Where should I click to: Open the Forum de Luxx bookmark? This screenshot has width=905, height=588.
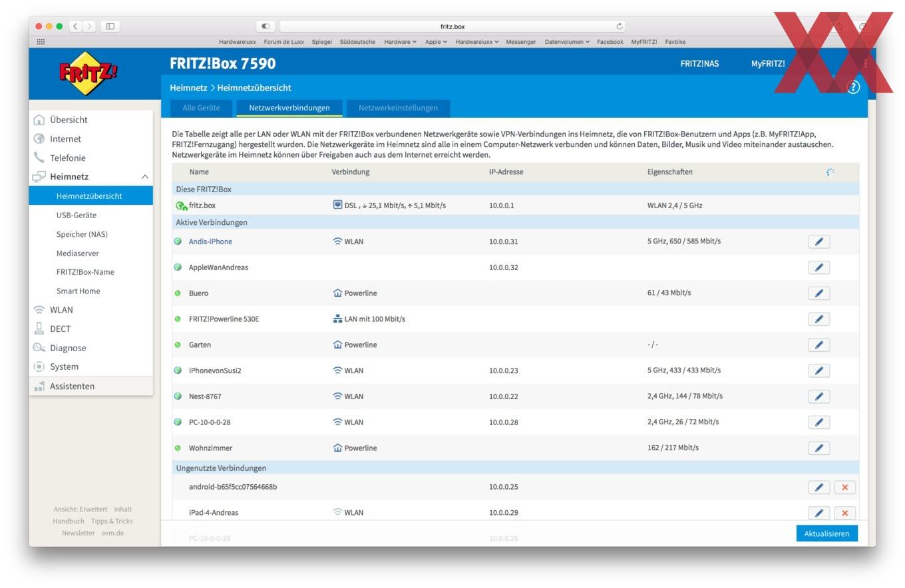284,42
